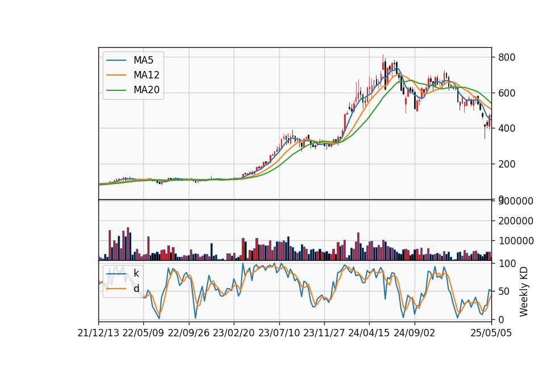Screen dimensions: 546x392
Task: Click the 50 label on KD axis
Action: click(x=504, y=291)
